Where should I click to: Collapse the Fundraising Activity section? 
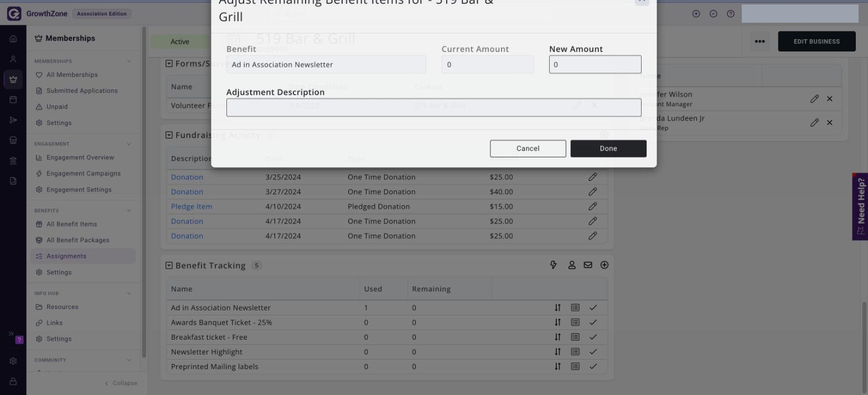169,135
